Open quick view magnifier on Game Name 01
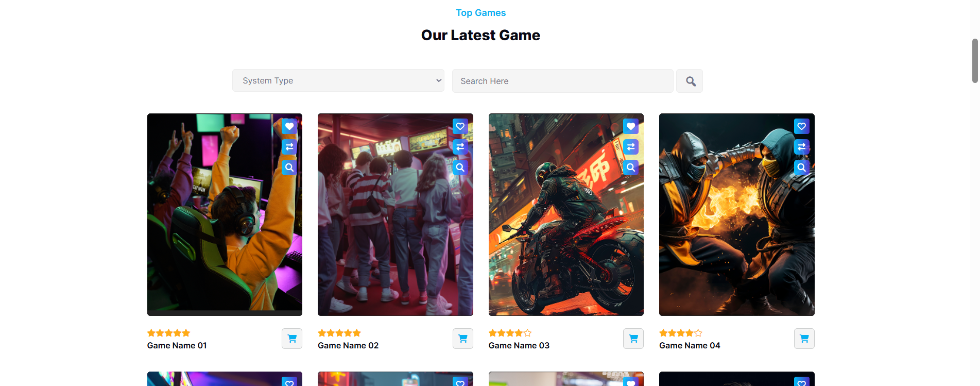The width and height of the screenshot is (980, 386). pyautogui.click(x=289, y=167)
